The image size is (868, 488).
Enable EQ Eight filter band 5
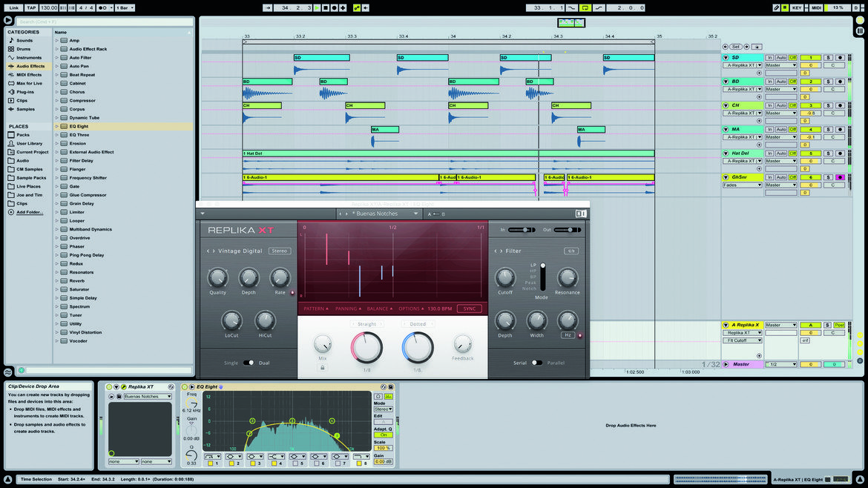pos(295,463)
